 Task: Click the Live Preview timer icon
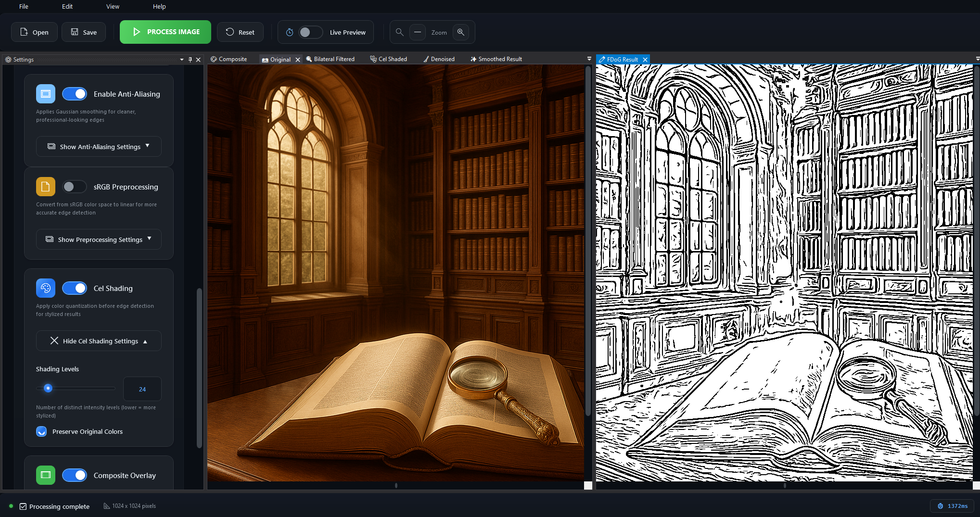[x=290, y=32]
